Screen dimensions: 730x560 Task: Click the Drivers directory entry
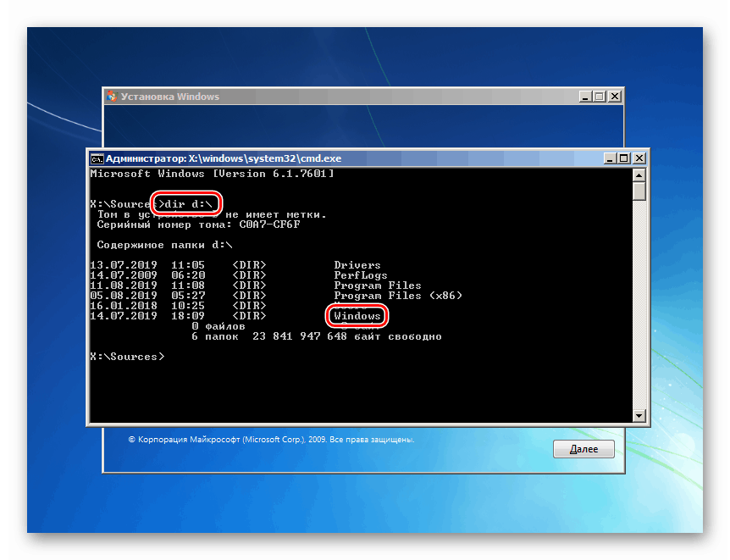point(357,265)
